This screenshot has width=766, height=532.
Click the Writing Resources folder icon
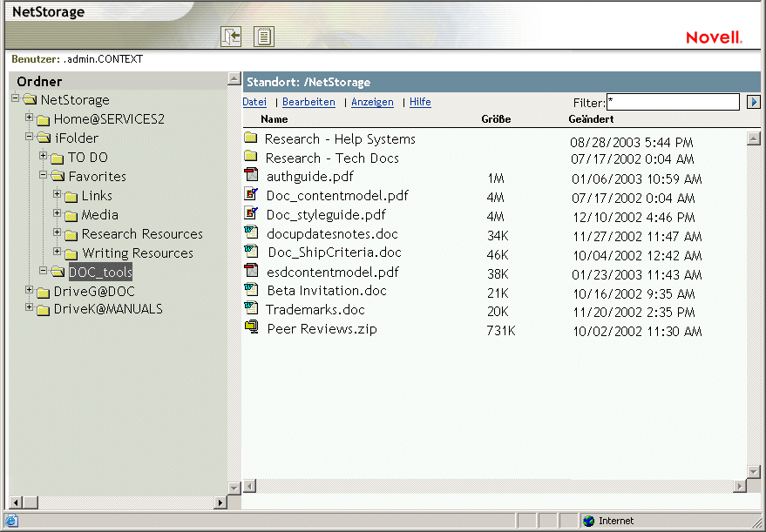pos(71,253)
